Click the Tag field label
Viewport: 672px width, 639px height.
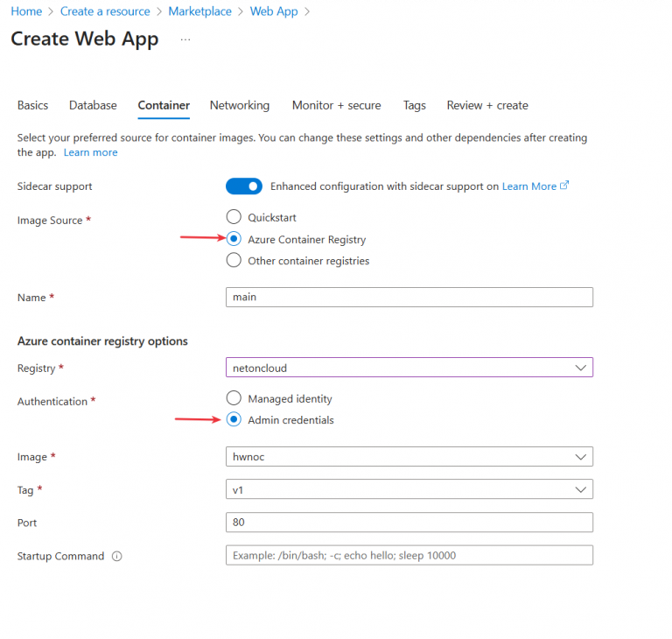25,490
